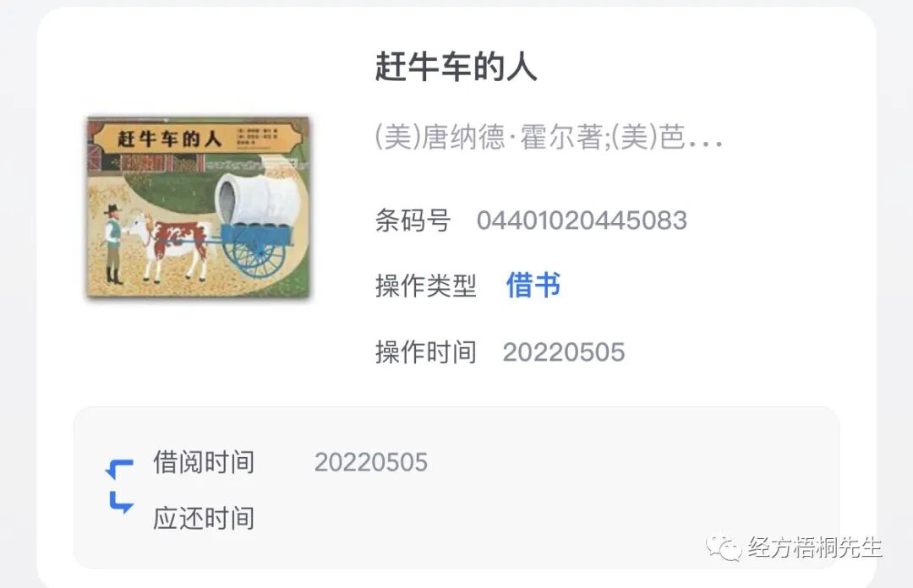This screenshot has height=588, width=913.
Task: Click the WeChat logo in watermark
Action: 724,547
